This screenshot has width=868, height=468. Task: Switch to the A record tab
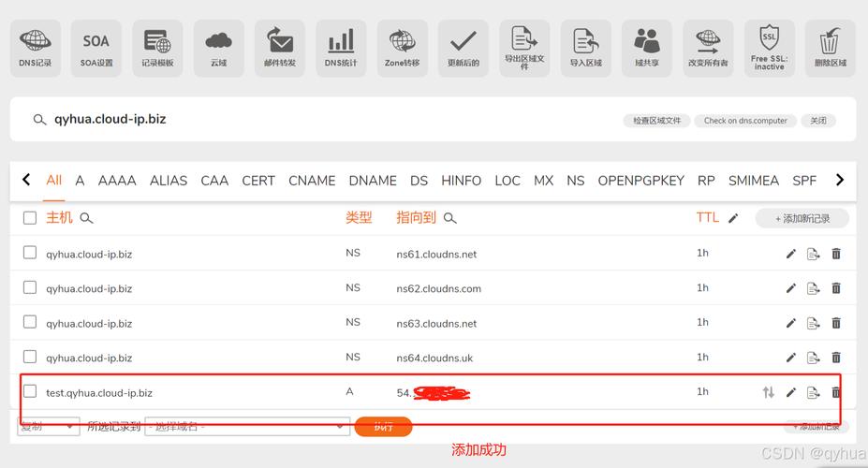[80, 181]
